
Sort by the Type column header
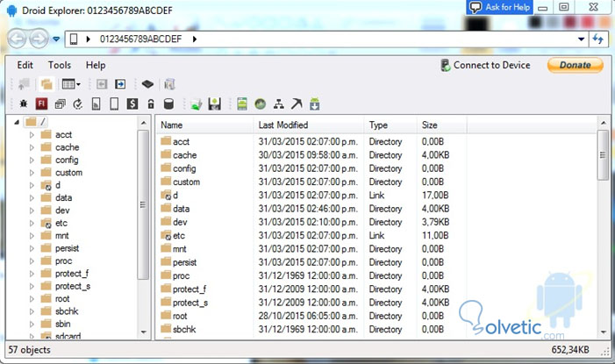coord(390,125)
